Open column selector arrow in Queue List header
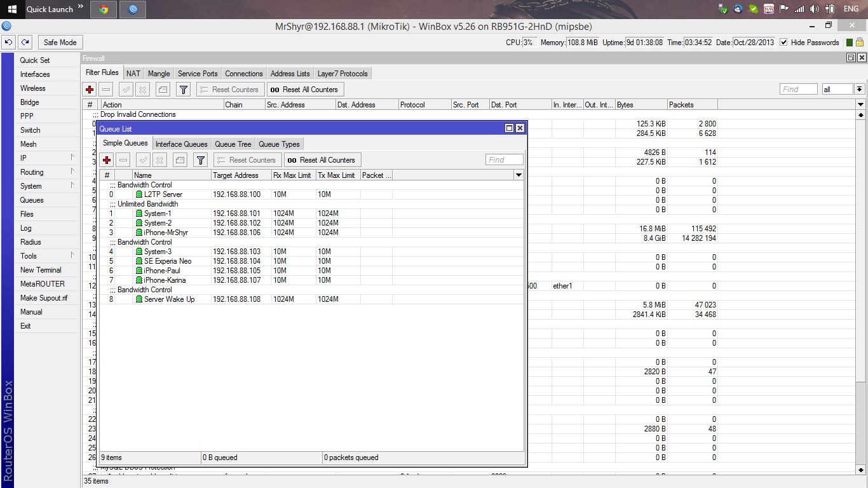Screen dimensions: 868x488 coord(519,175)
